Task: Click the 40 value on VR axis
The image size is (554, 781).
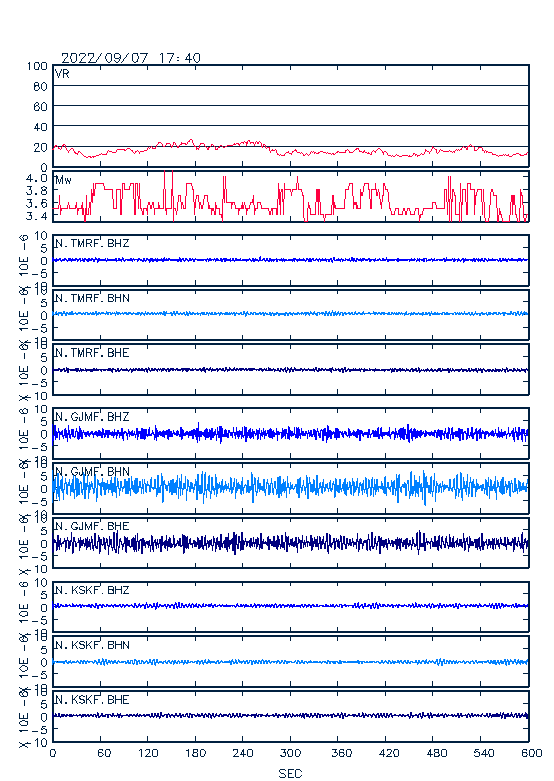Action: pyautogui.click(x=40, y=127)
